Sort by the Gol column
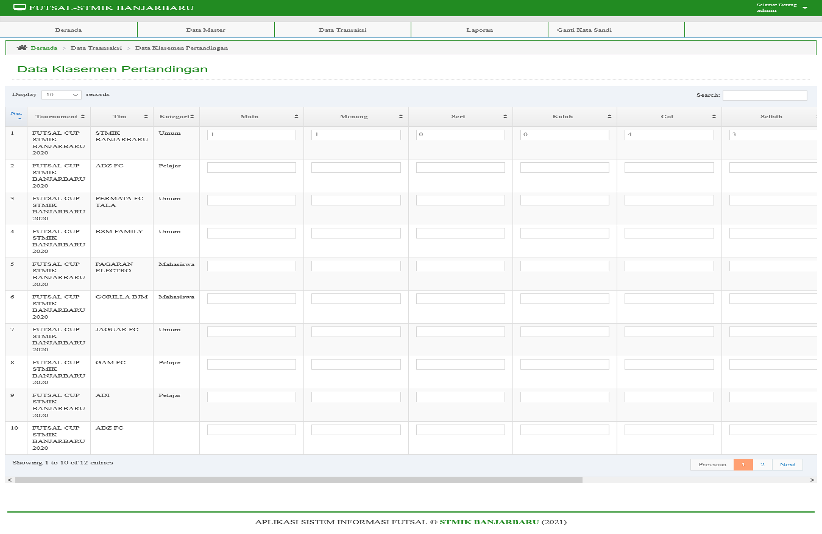Viewport: 822px width, 534px height. (x=668, y=116)
